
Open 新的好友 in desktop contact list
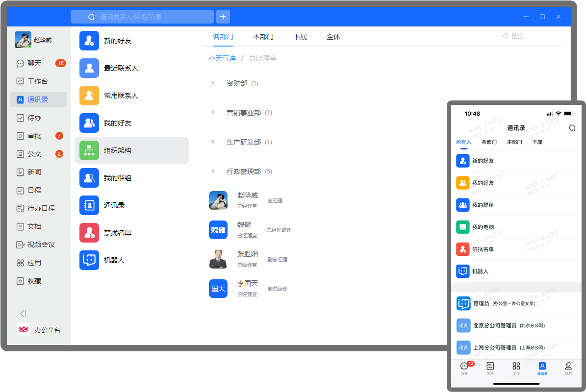tap(131, 41)
